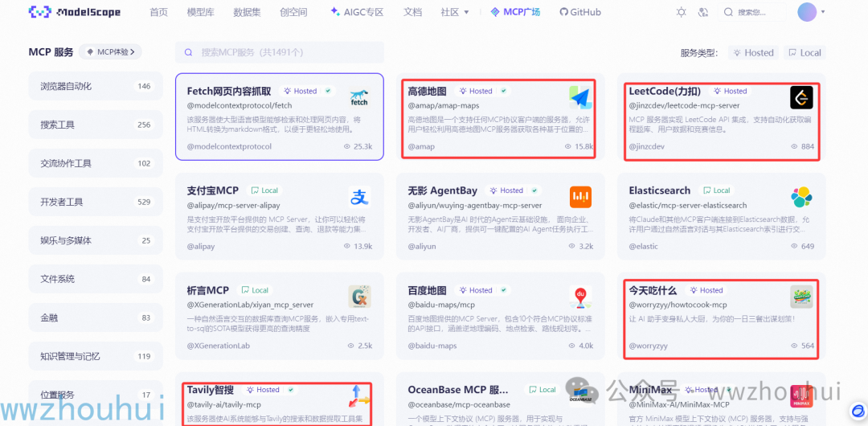The height and width of the screenshot is (426, 868).
Task: Open the LeetCode(力扣) card title
Action: pyautogui.click(x=666, y=91)
